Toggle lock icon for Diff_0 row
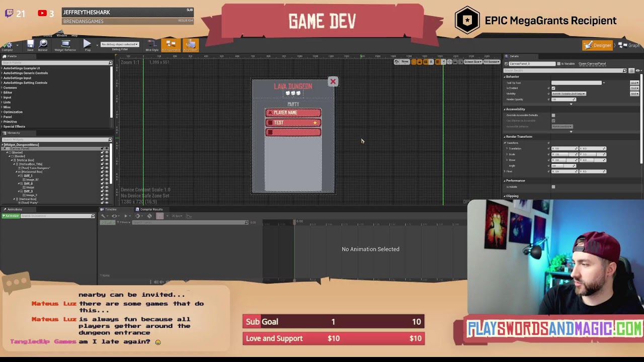644x362 pixels. tap(103, 184)
